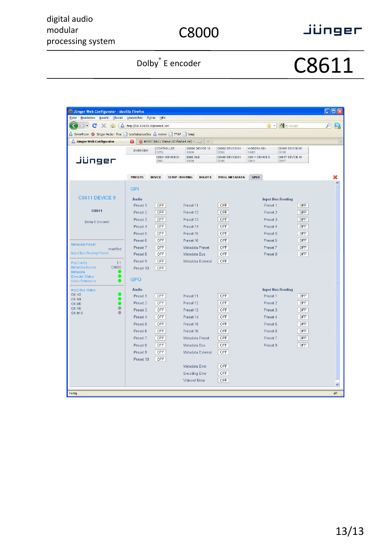Open the GPO Audio Preset 5 OFF selector

pyautogui.click(x=160, y=324)
